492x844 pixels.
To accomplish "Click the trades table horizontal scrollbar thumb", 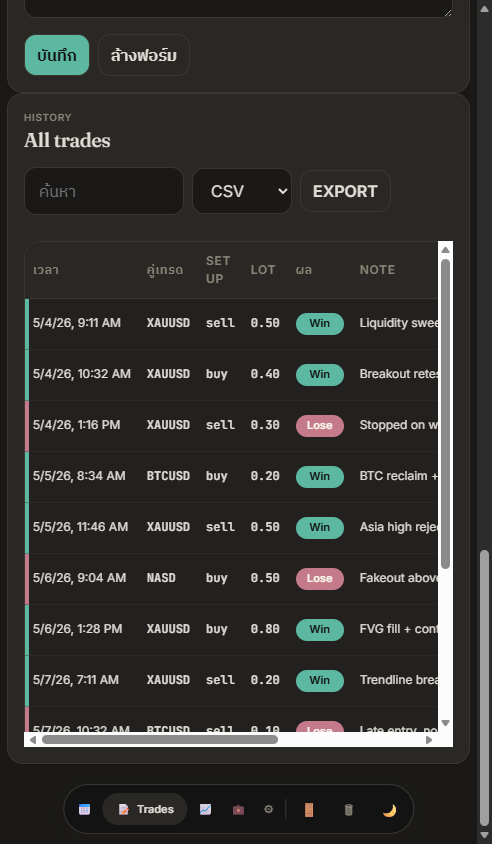I will 160,740.
